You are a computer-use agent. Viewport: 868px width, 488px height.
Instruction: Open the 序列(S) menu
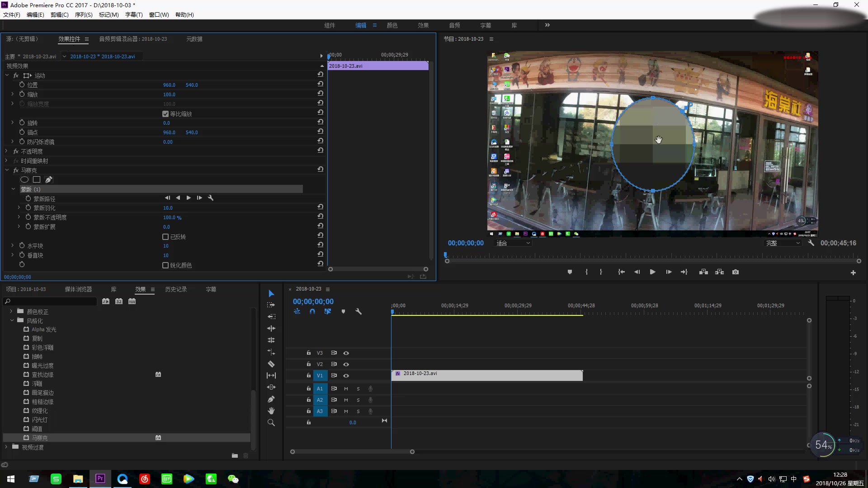coord(83,15)
